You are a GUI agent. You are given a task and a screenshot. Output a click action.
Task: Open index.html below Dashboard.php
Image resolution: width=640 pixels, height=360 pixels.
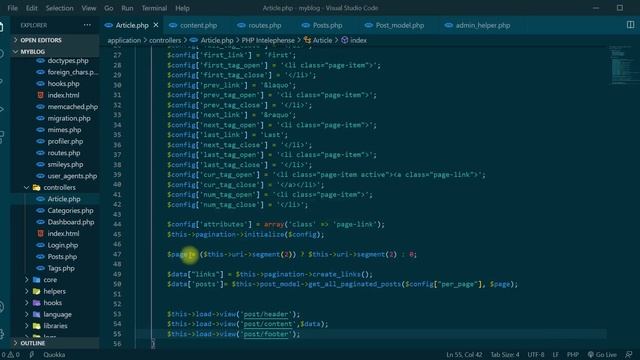[x=63, y=233]
